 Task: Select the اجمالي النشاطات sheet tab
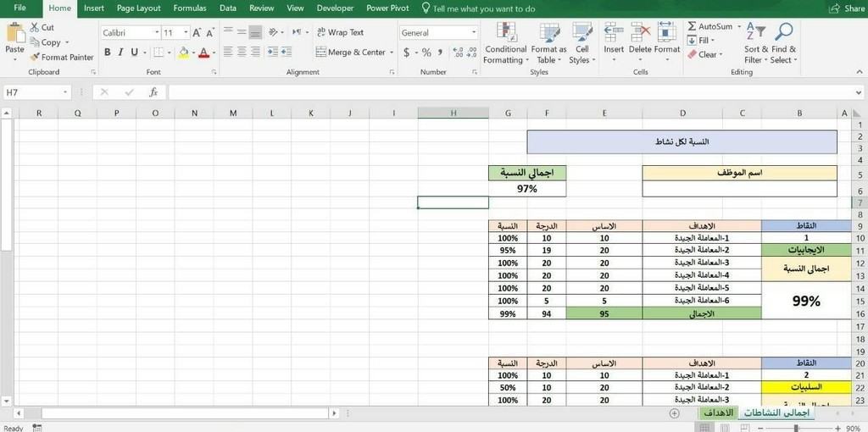776,413
